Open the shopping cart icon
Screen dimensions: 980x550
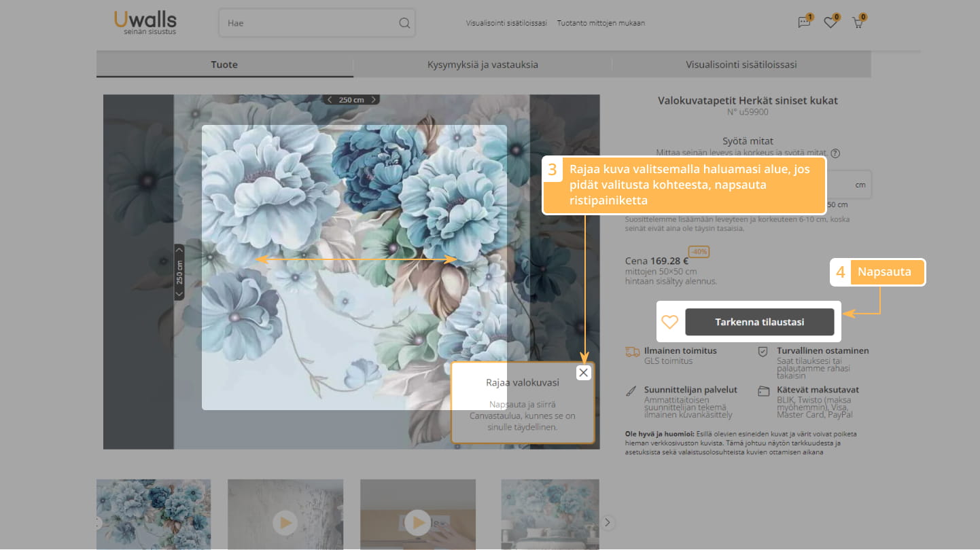coord(857,22)
